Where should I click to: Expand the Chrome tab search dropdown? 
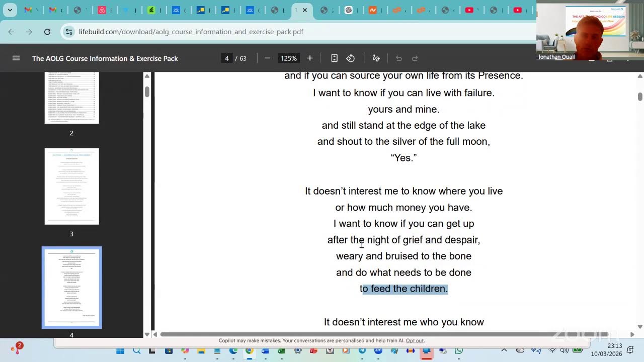click(x=10, y=10)
